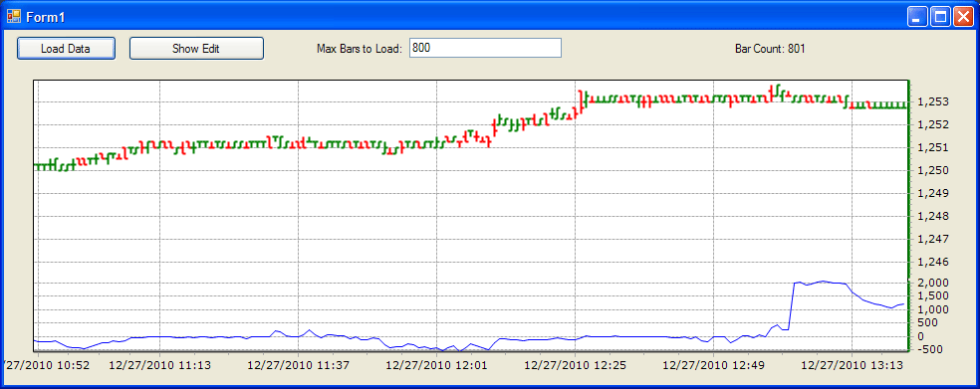
Task: Click the 12/27/2010 11:37 time label
Action: click(298, 365)
